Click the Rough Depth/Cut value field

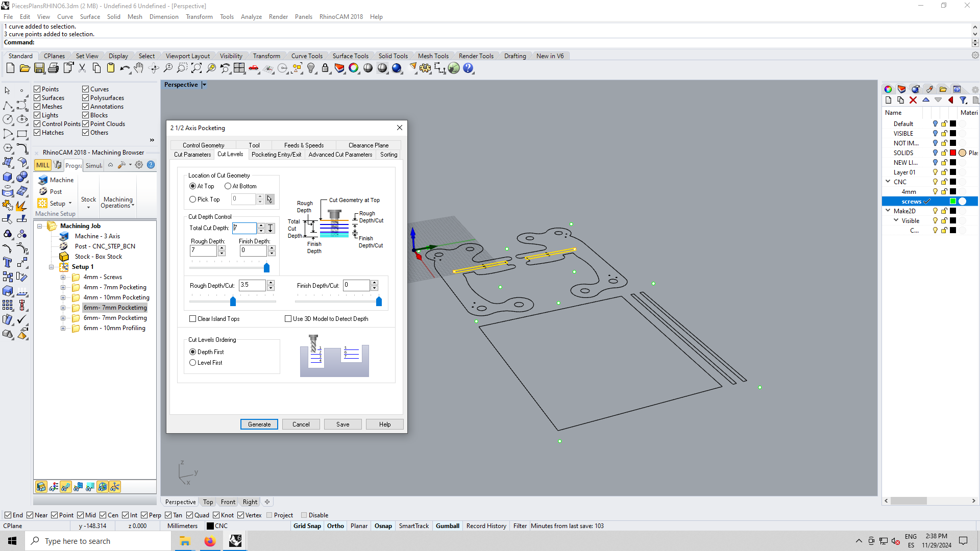pyautogui.click(x=253, y=285)
